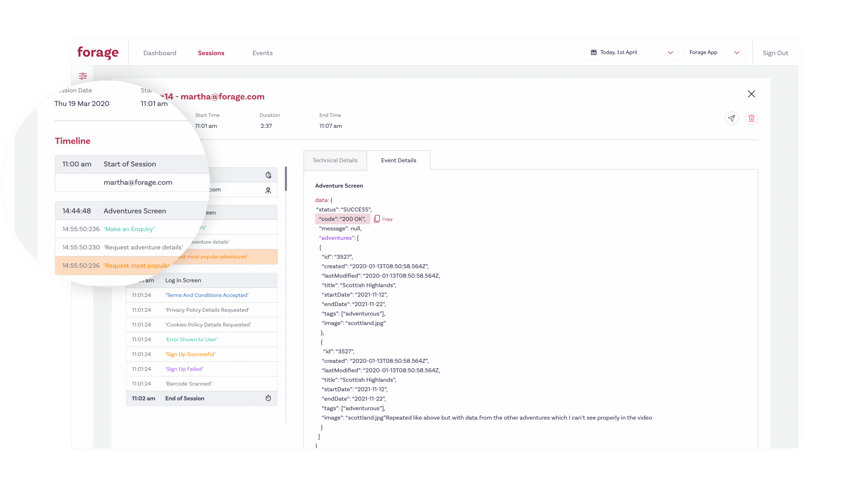View the 'Error Shown to User' event
The height and width of the screenshot is (488, 868).
coord(191,339)
